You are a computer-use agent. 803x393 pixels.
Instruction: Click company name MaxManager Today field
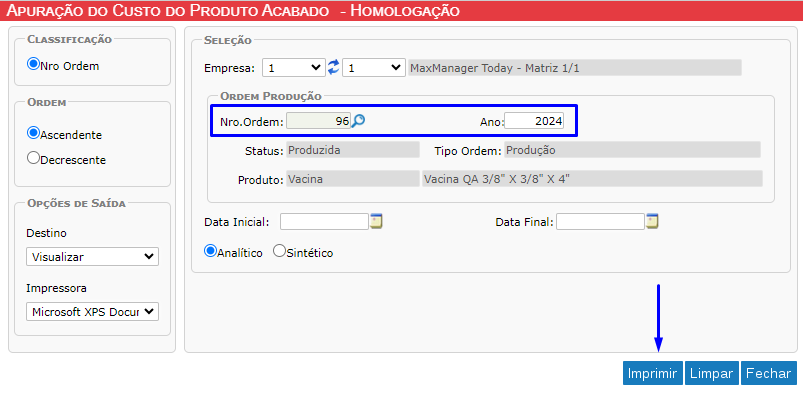coord(575,68)
